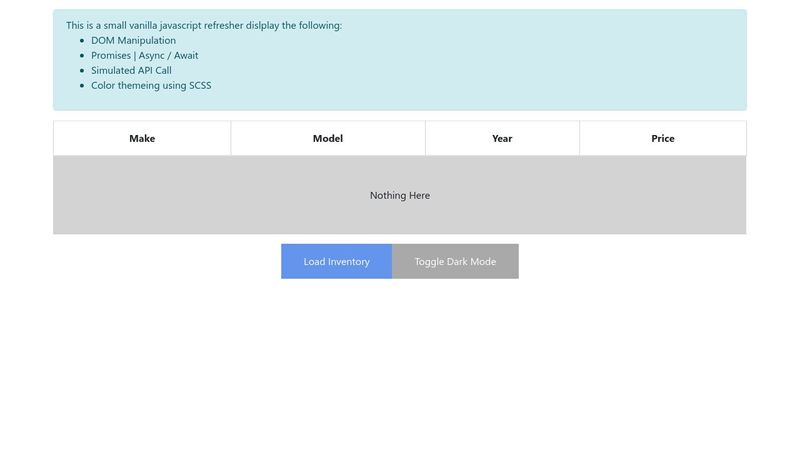Image resolution: width=800 pixels, height=450 pixels.
Task: Click the bullet before Simulated API Call
Action: click(81, 71)
